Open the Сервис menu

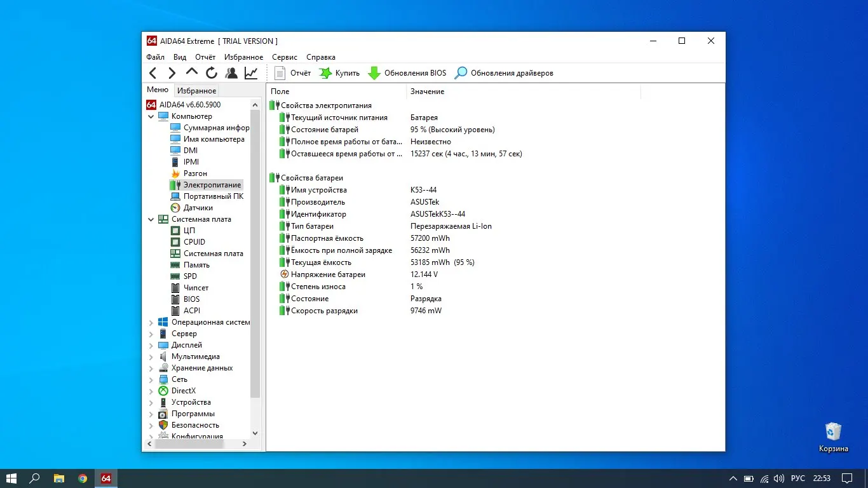pyautogui.click(x=285, y=57)
